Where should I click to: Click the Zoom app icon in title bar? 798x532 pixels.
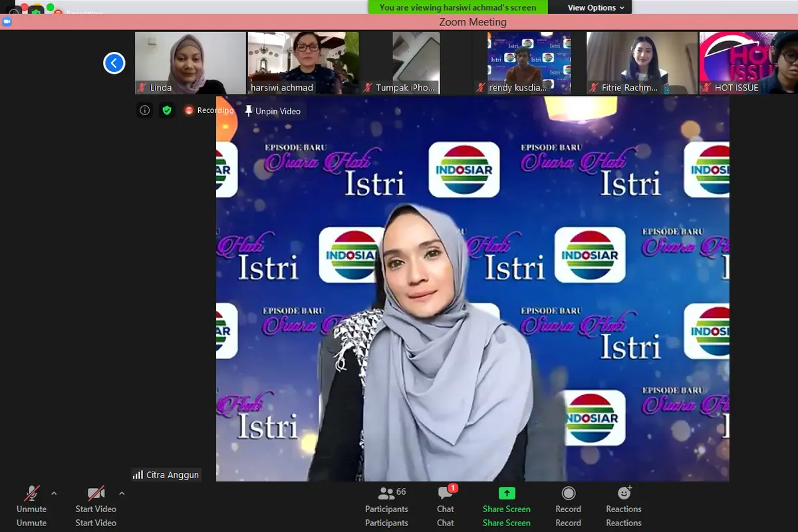click(7, 22)
